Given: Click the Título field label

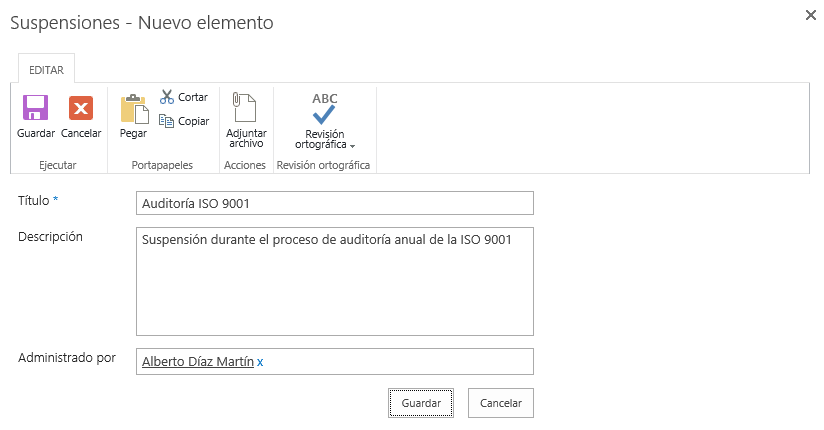Looking at the screenshot, I should tap(34, 201).
